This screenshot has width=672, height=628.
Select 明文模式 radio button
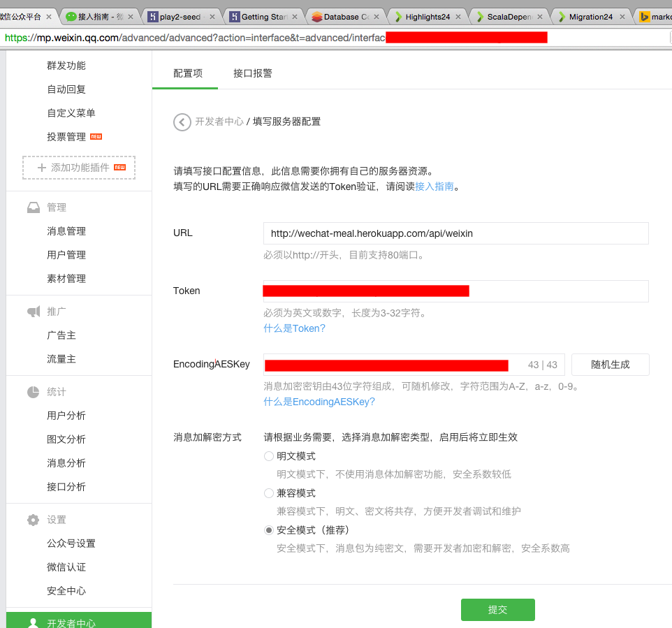coord(269,456)
